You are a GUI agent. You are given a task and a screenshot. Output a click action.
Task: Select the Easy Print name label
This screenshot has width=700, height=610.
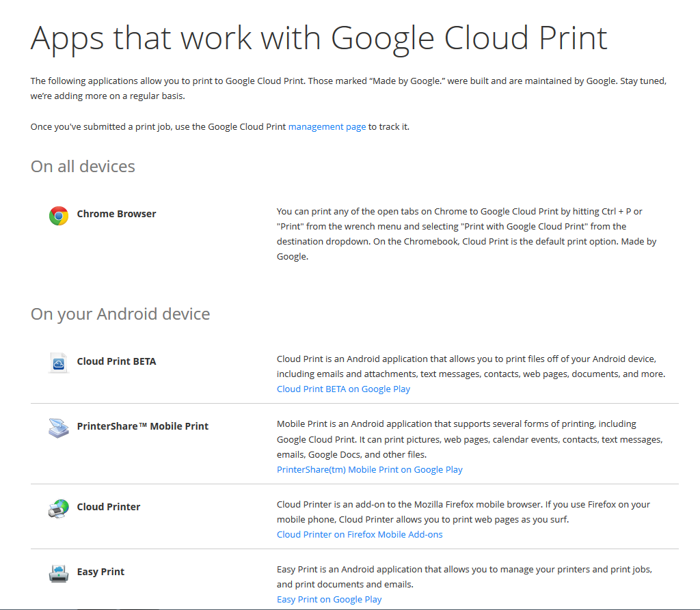[x=100, y=572]
